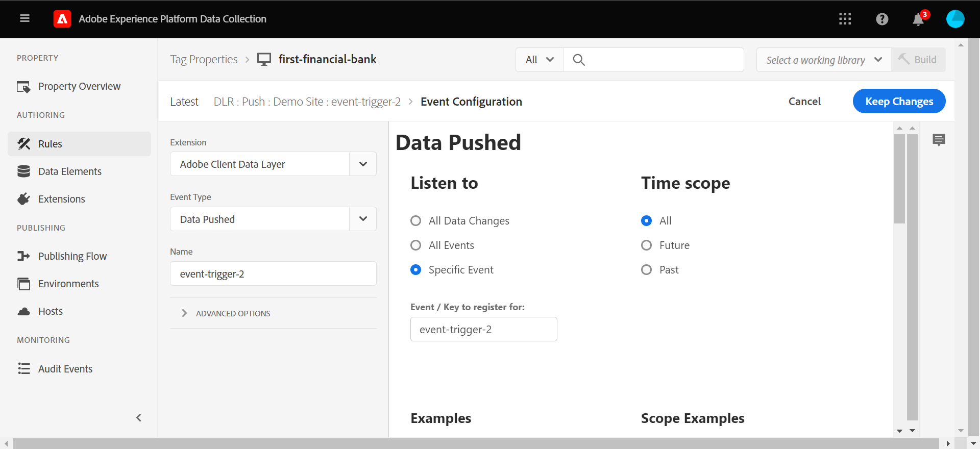This screenshot has height=449, width=980.
Task: Click the Scope Examples heading
Action: [693, 418]
